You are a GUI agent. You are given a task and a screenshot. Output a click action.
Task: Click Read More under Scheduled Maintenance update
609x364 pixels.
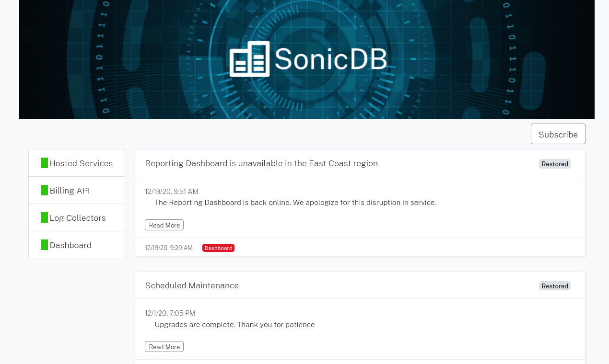tap(164, 347)
